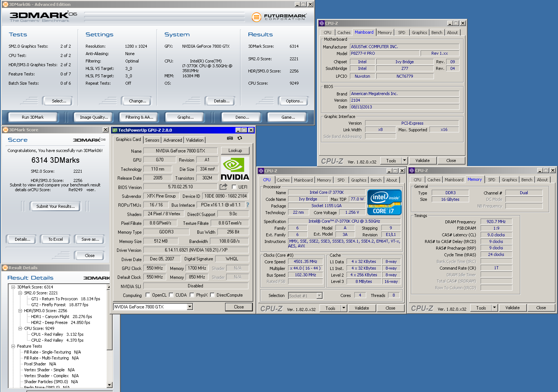Collapse the SM2.0 Score tree node
Screen dimensions: 558x392
point(20,293)
